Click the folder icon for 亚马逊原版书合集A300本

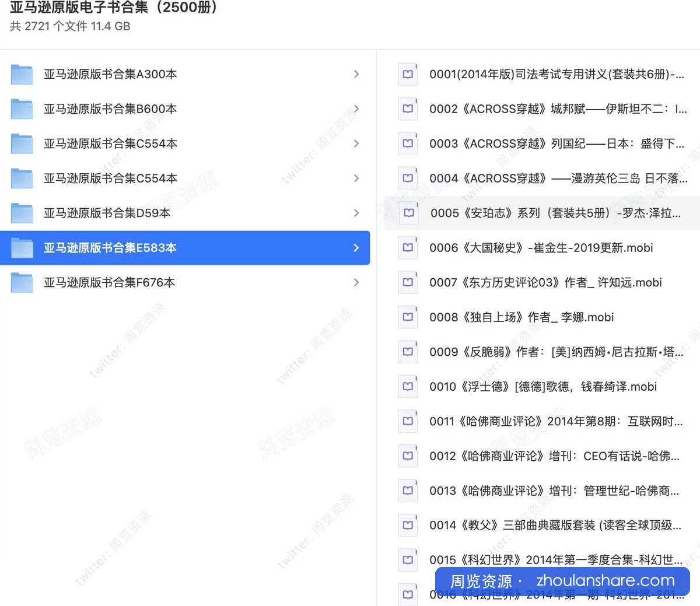point(22,74)
